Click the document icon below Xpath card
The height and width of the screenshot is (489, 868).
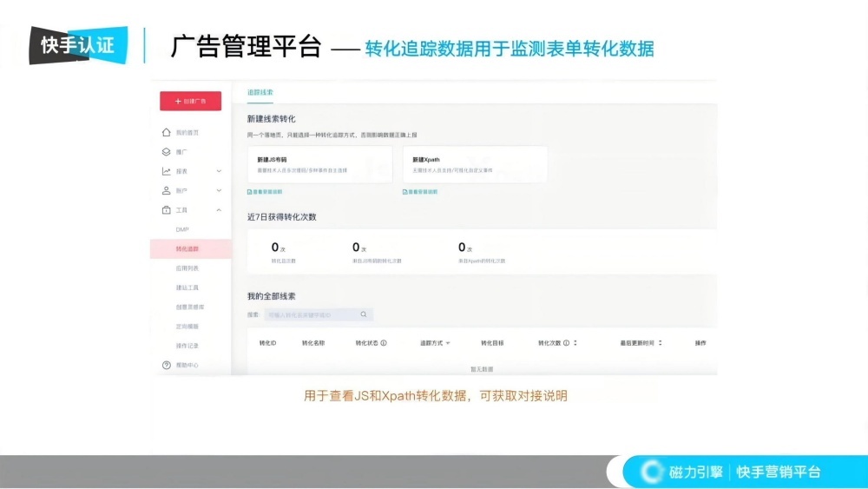(x=404, y=192)
